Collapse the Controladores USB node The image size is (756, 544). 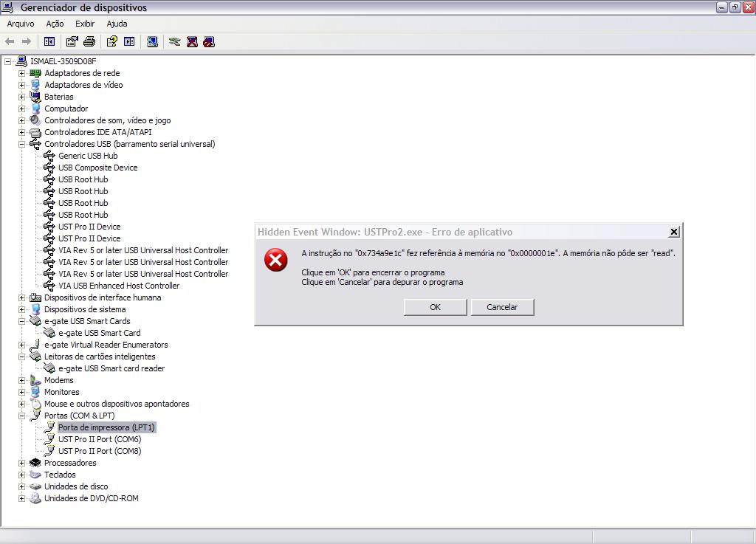coord(21,144)
